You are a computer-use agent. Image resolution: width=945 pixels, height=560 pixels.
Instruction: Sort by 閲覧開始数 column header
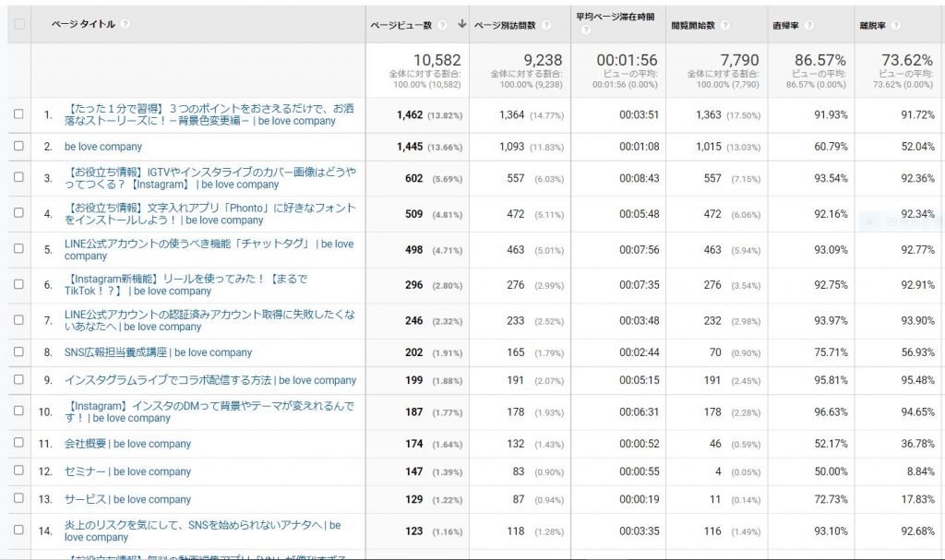tap(692, 25)
